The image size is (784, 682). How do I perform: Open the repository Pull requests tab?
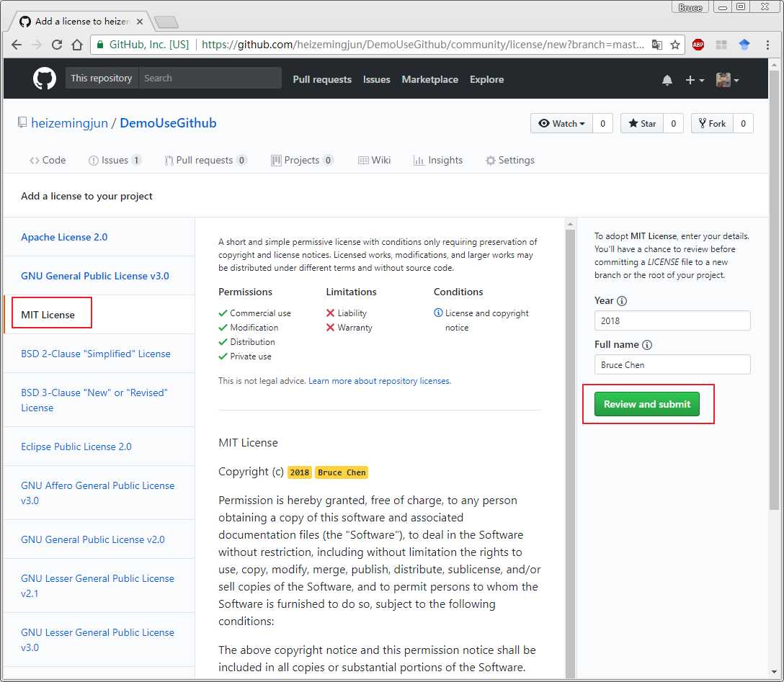point(205,161)
